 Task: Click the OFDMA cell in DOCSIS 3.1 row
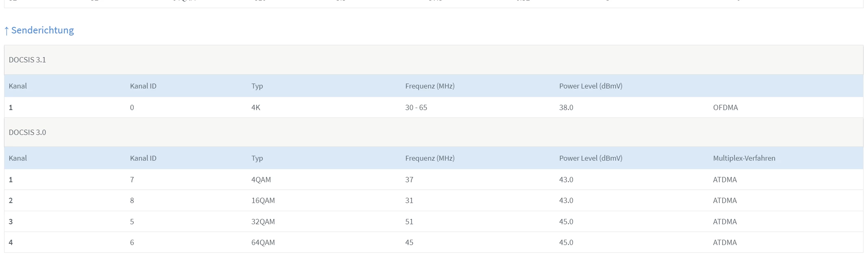click(725, 108)
